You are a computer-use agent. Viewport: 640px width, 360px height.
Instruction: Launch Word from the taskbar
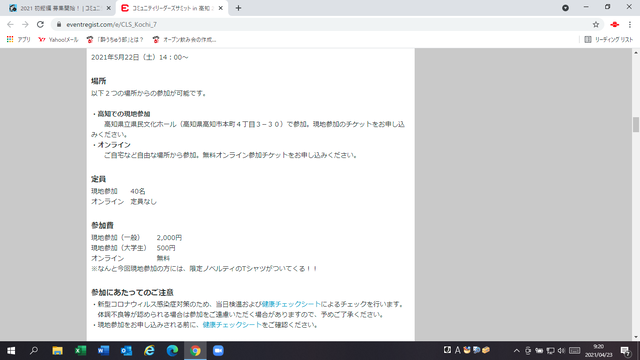(x=103, y=351)
